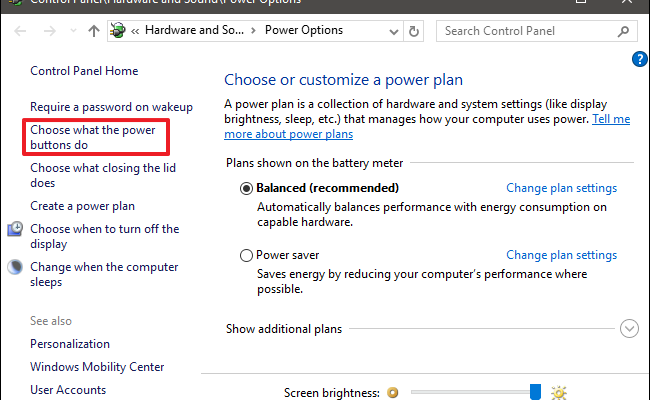650x400 pixels.
Task: Click the sleep moon icon in sidebar
Action: click(x=15, y=268)
